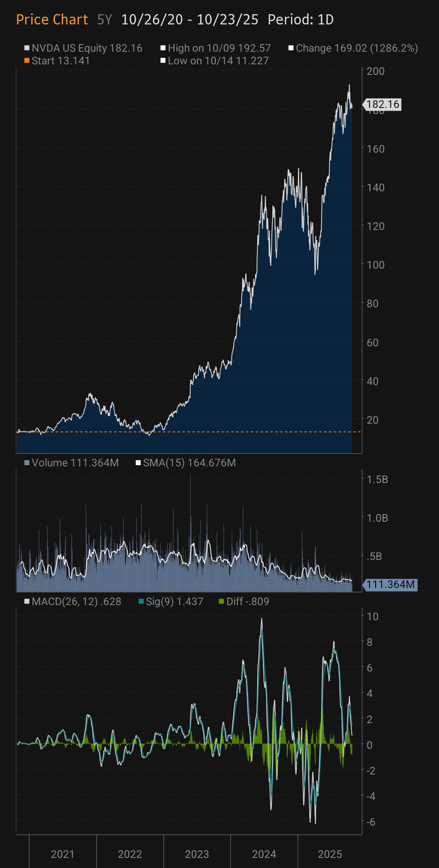The width and height of the screenshot is (439, 868).
Task: Click the 111.364M volume value tag
Action: coord(390,585)
